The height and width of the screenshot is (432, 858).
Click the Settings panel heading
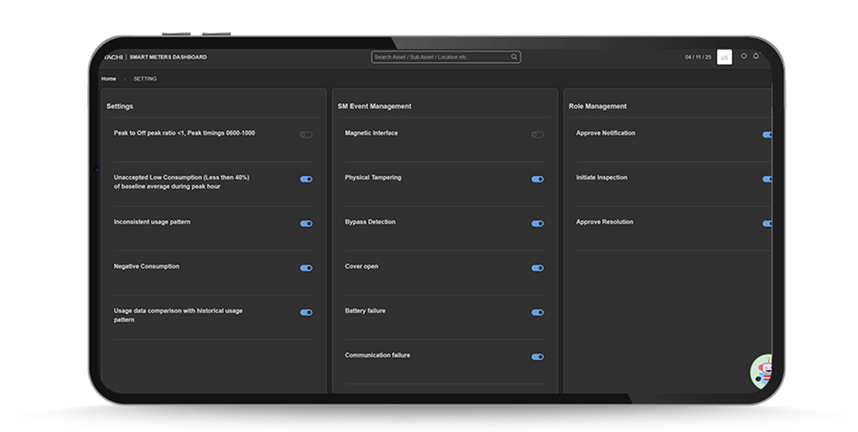(x=120, y=106)
